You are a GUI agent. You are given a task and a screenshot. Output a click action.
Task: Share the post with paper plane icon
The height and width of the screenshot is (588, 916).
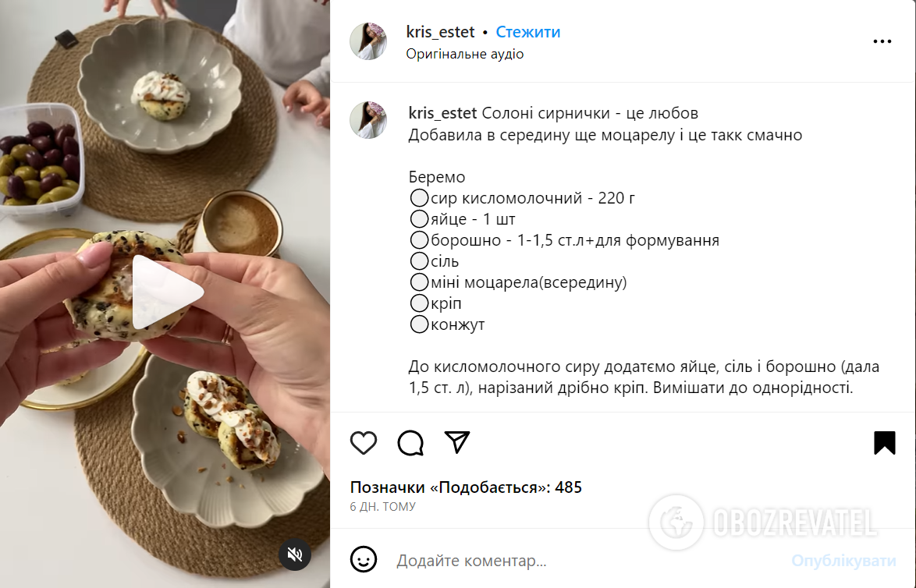(x=457, y=442)
